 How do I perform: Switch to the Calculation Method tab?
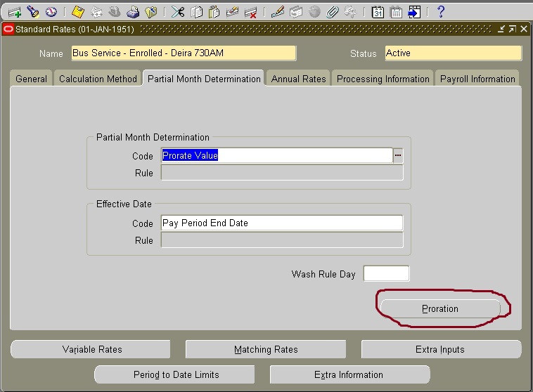click(98, 79)
